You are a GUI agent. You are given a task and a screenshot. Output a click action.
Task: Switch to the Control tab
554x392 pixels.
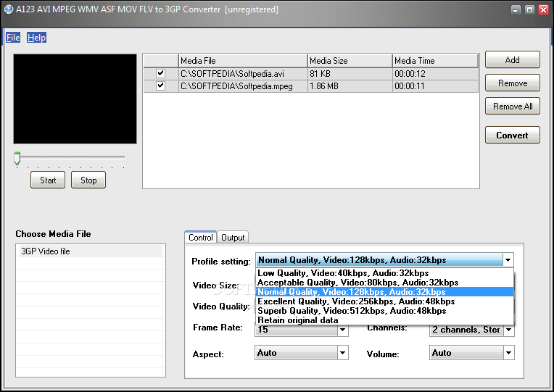click(x=201, y=238)
